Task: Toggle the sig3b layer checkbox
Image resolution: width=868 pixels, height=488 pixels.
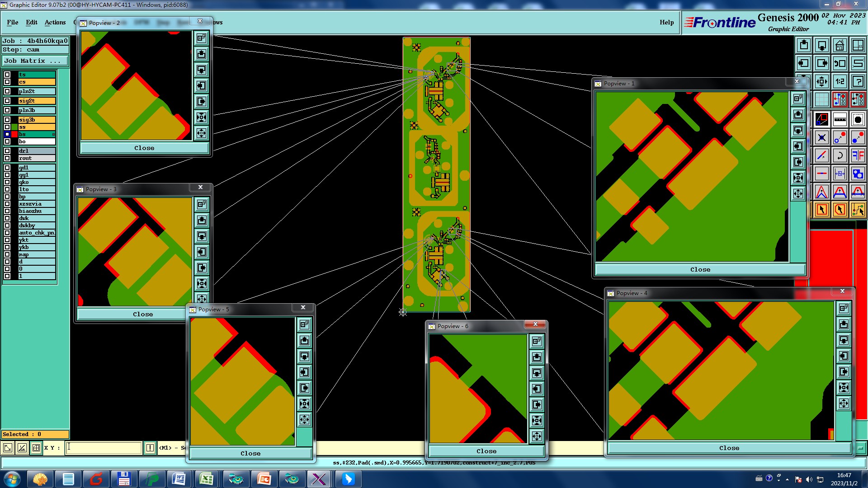Action: 7,120
